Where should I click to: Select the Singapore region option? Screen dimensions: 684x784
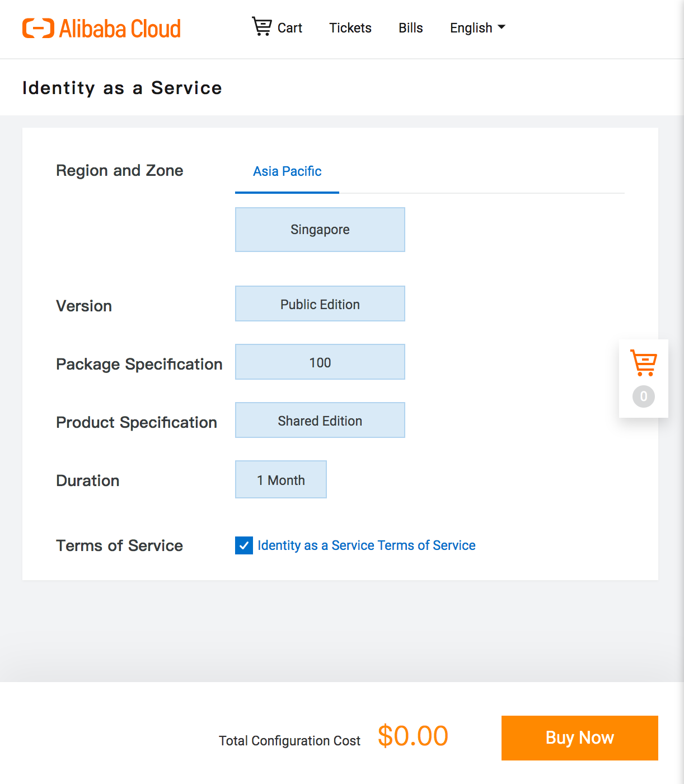(320, 229)
